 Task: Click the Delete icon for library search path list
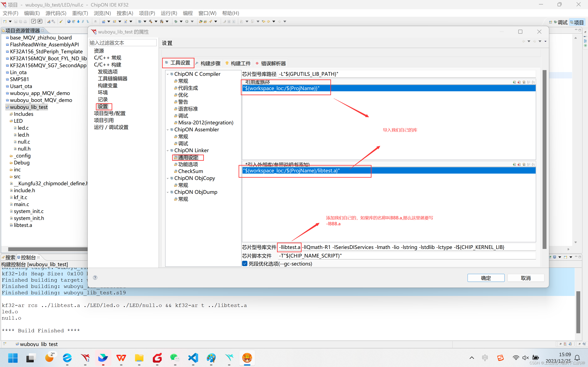(x=519, y=82)
